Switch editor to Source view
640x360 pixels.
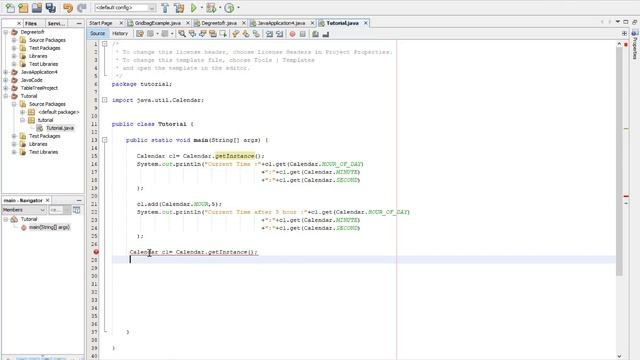coord(98,33)
